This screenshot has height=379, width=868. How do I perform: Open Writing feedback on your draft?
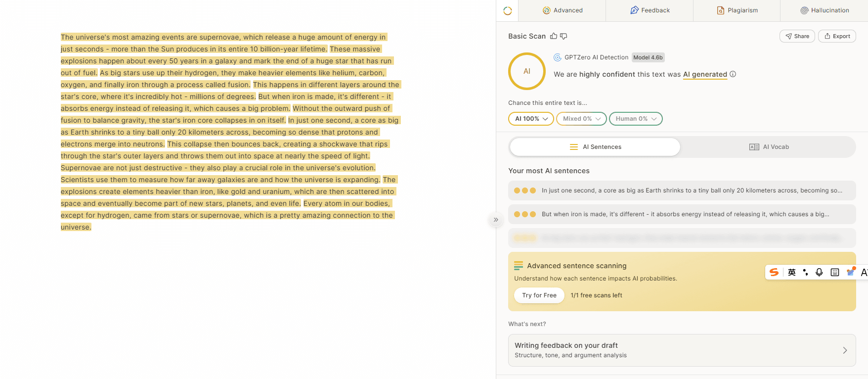pos(682,350)
